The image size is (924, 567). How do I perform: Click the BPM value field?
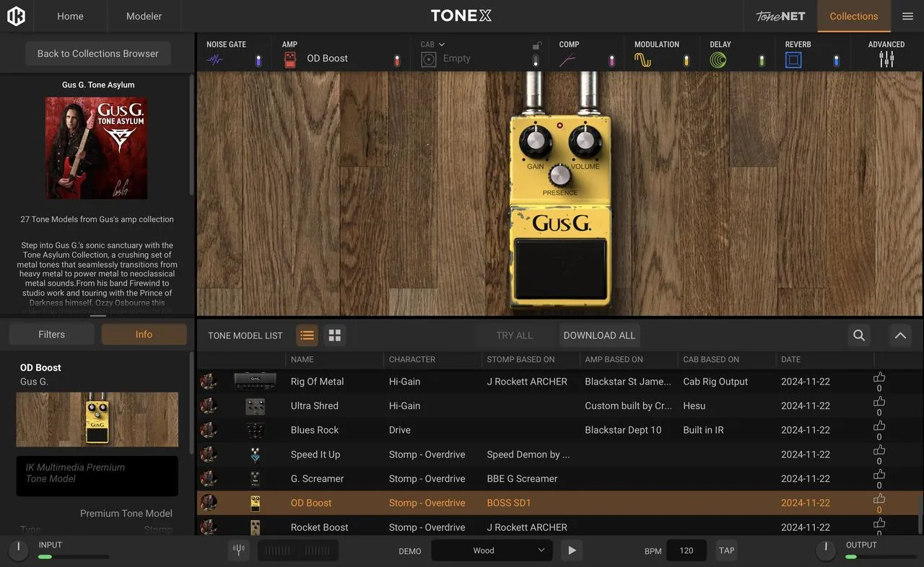(686, 550)
